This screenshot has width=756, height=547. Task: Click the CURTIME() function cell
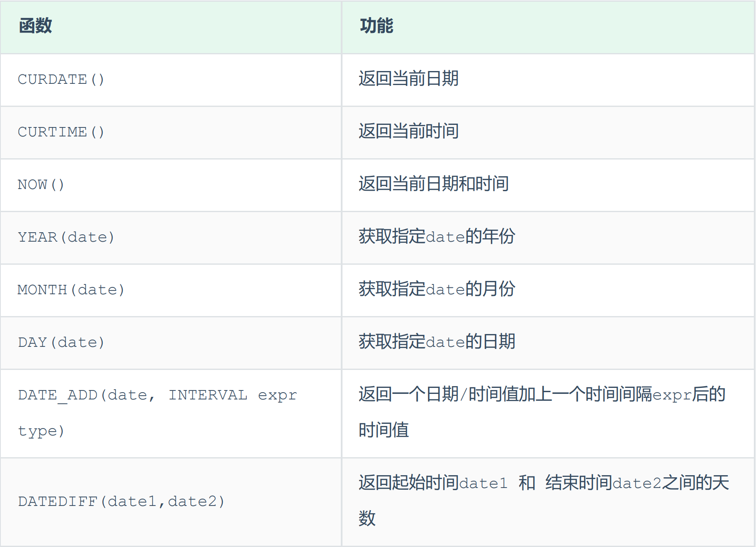coord(60,132)
